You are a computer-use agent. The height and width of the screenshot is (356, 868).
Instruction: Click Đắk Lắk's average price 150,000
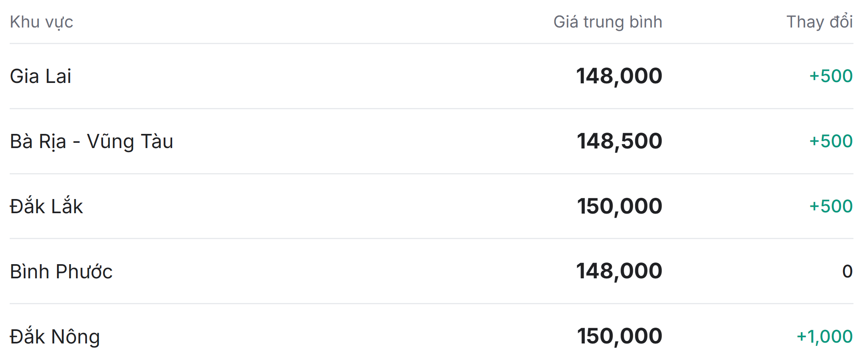coord(619,206)
